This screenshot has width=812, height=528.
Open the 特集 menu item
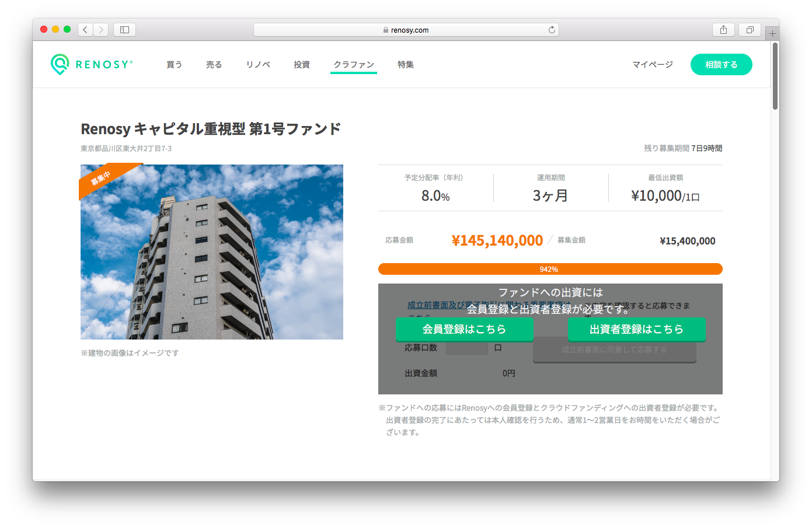406,65
